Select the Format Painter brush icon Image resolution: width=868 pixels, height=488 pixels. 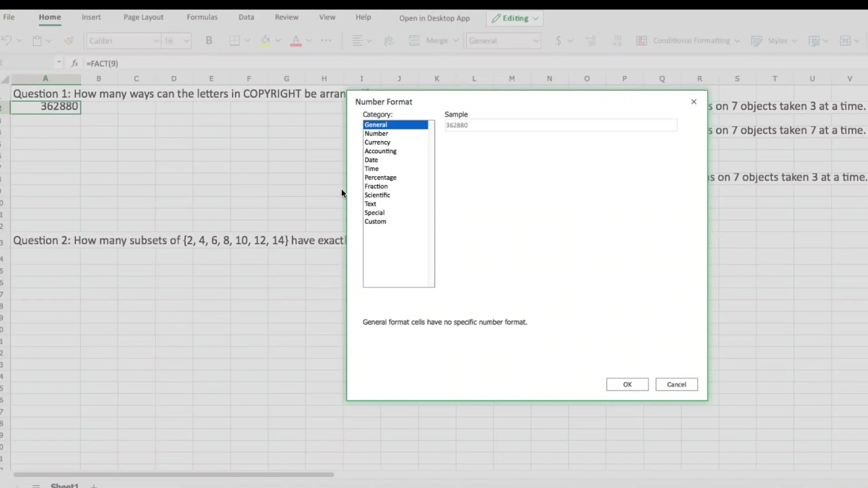(x=68, y=41)
